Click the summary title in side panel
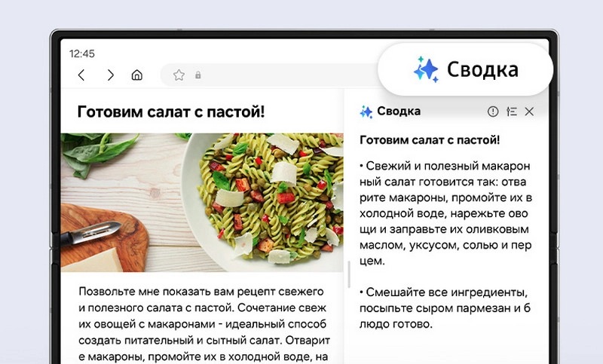Screen dimensions: 603x364 (430, 140)
